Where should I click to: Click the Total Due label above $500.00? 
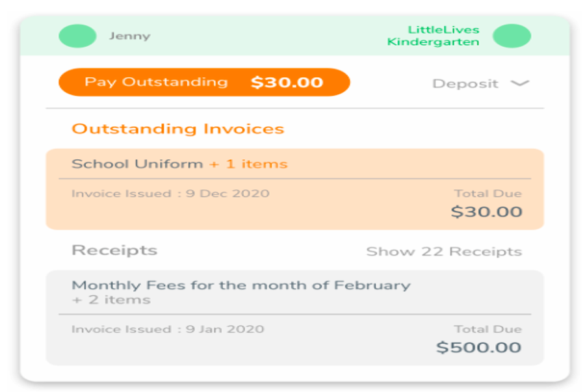click(487, 329)
